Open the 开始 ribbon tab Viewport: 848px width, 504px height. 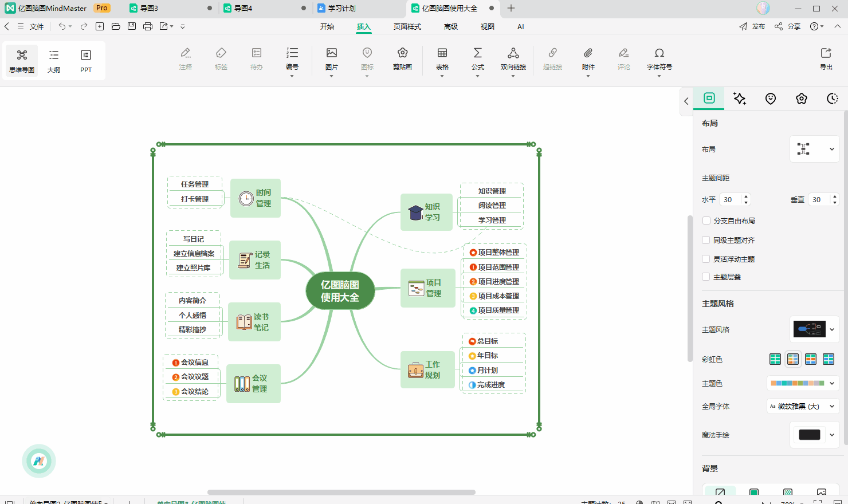327,26
